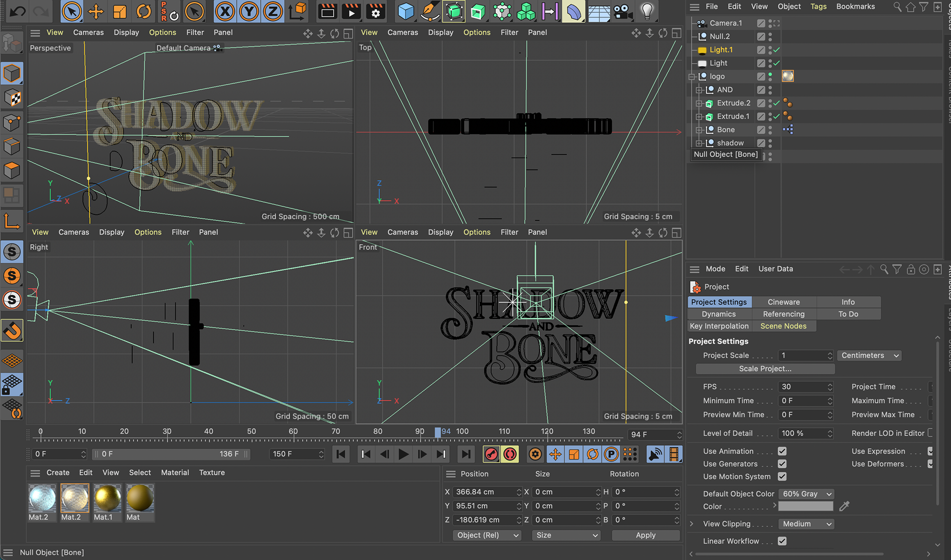The width and height of the screenshot is (951, 560).
Task: Expand the logo null hierarchy
Action: click(692, 77)
